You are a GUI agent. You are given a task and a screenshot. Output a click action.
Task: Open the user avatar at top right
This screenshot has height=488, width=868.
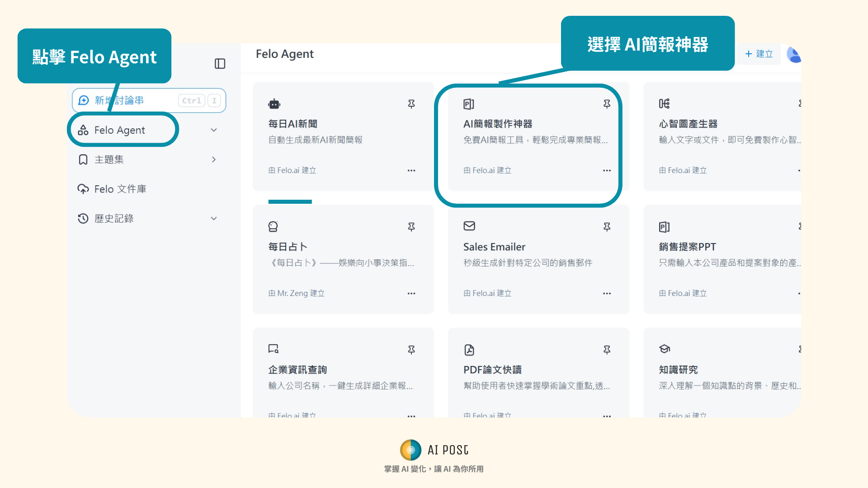pos(793,55)
